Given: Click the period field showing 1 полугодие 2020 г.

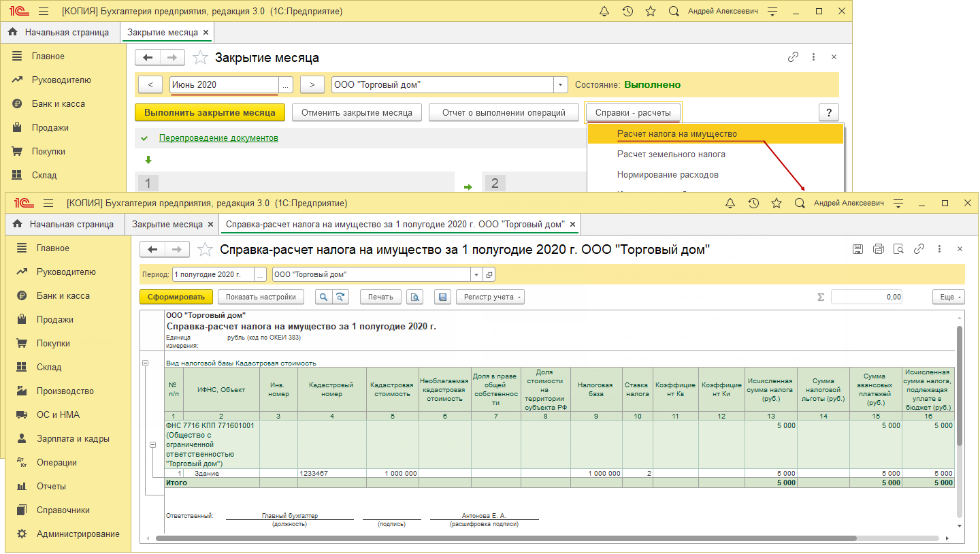Looking at the screenshot, I should 212,274.
